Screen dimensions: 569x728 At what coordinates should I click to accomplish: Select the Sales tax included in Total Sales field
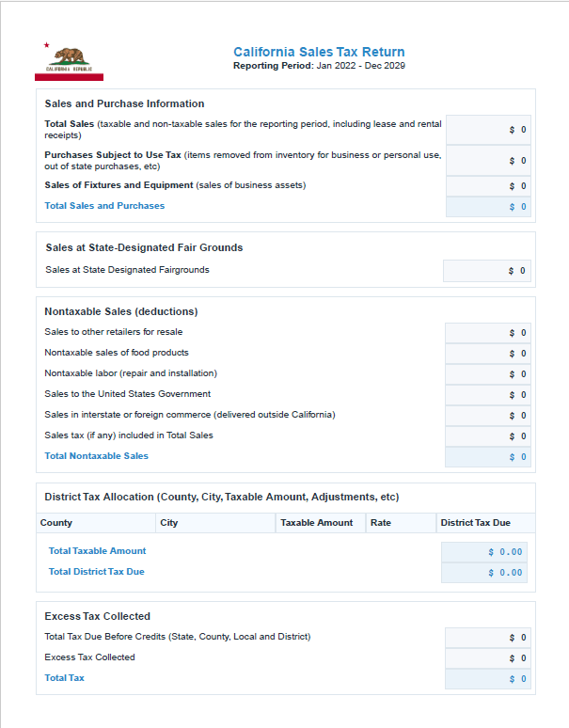[x=488, y=436]
